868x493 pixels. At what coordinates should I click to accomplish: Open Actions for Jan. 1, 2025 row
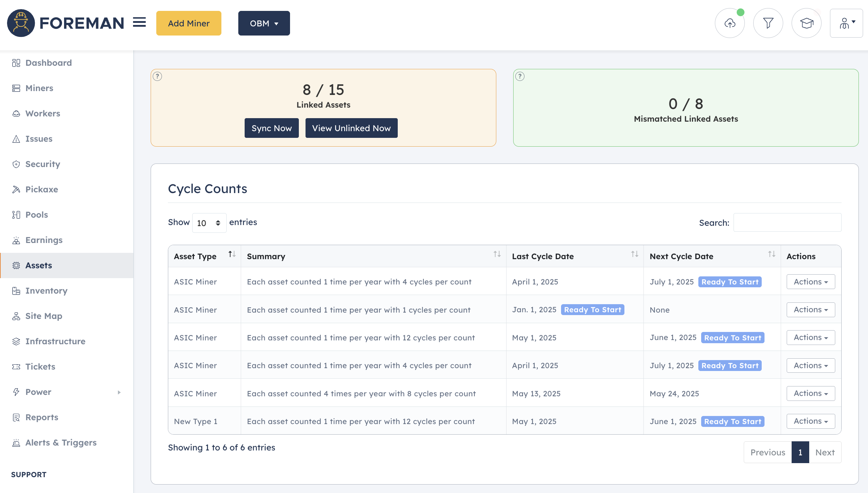[811, 310]
